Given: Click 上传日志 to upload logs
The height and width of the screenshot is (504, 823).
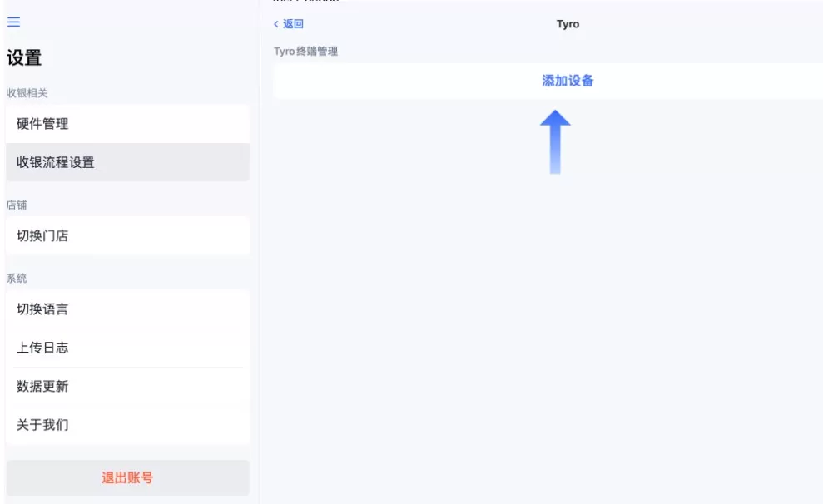Looking at the screenshot, I should click(x=127, y=348).
